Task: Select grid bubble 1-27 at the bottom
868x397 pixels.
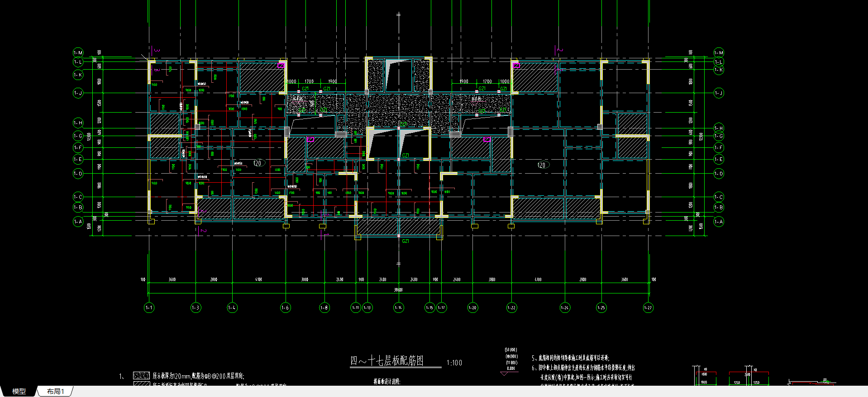Action: (648, 308)
